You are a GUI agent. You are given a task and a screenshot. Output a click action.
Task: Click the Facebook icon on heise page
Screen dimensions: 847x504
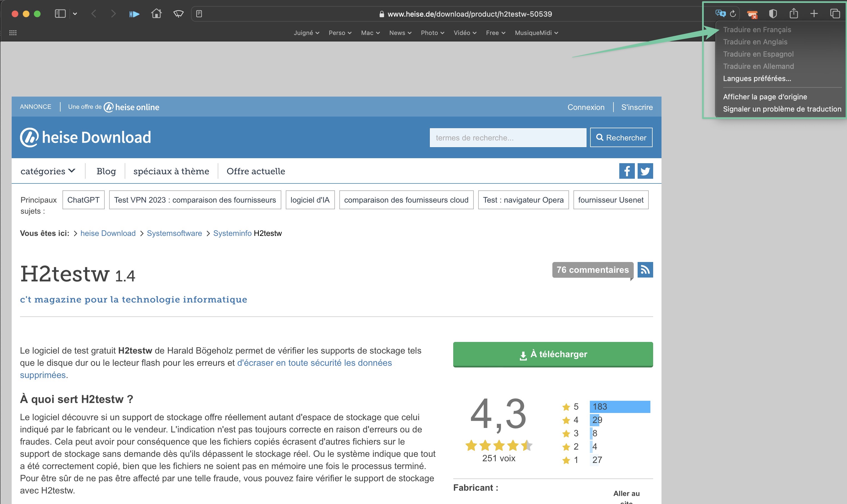(x=627, y=171)
